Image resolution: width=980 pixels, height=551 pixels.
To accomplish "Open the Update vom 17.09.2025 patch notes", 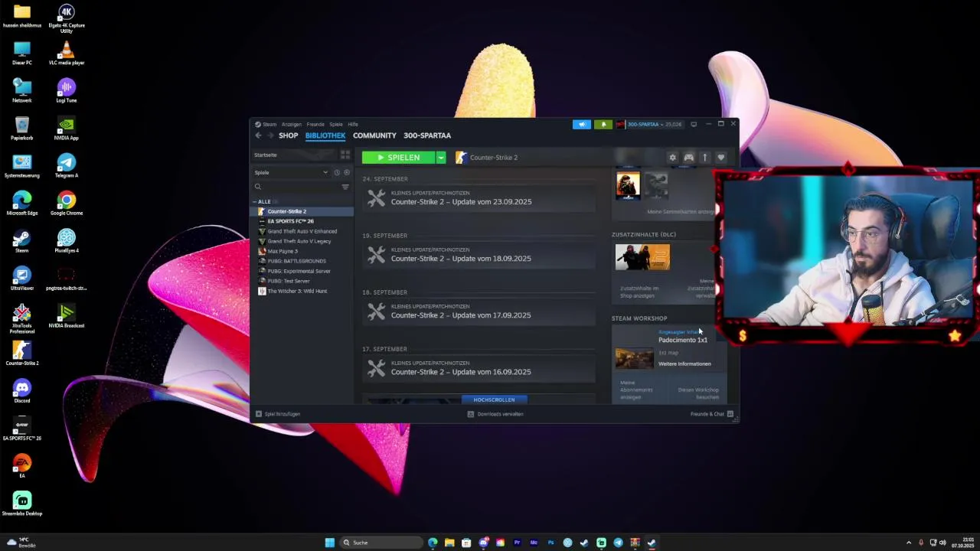I will (x=479, y=311).
